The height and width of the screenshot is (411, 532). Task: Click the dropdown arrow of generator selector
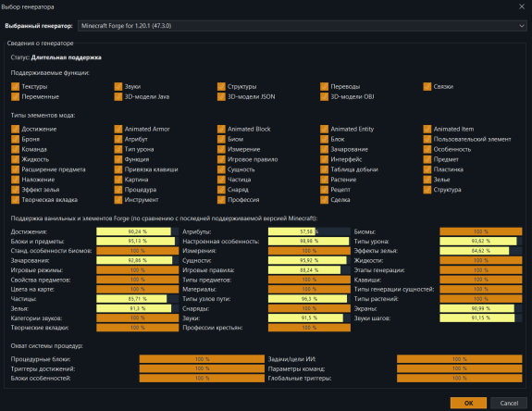pos(522,26)
